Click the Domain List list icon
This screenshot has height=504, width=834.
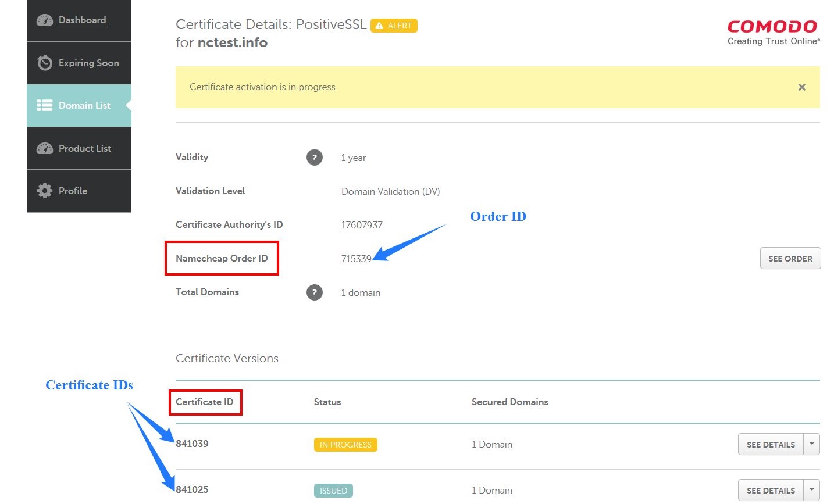pyautogui.click(x=45, y=105)
